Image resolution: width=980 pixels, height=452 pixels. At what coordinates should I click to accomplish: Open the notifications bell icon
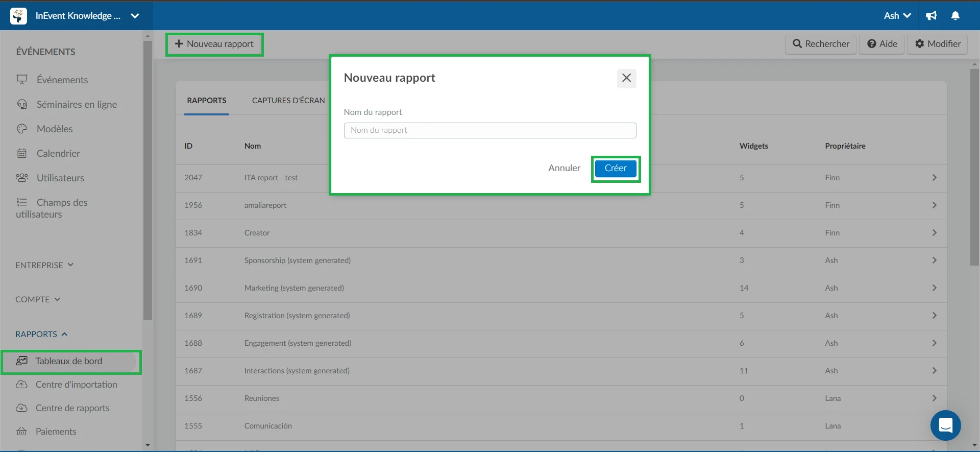[955, 16]
